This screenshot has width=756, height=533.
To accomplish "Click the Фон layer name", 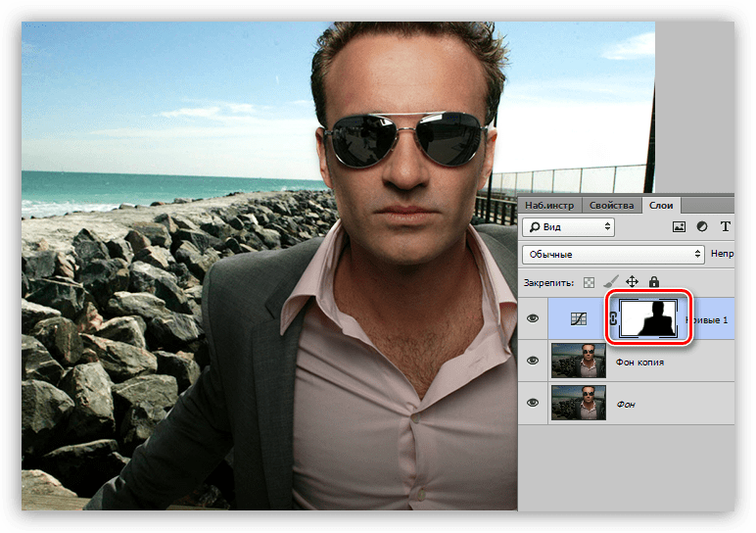I will pos(626,405).
